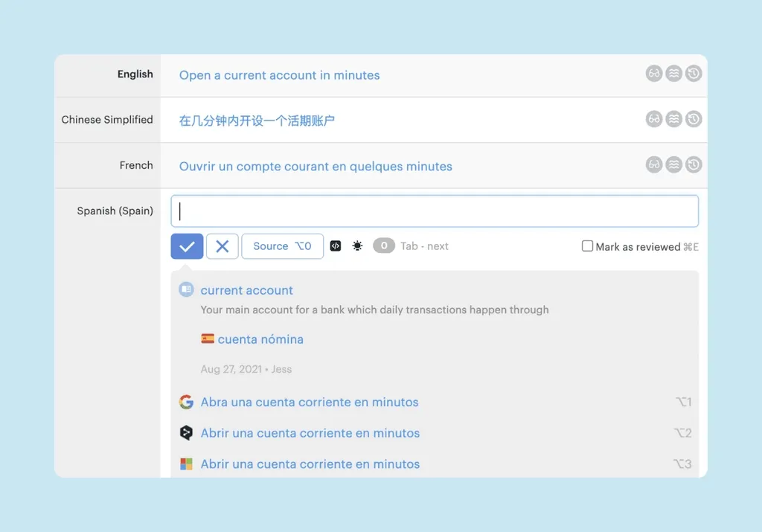Select glossary translation 'cuenta nómina'
This screenshot has width=762, height=532.
coord(260,339)
